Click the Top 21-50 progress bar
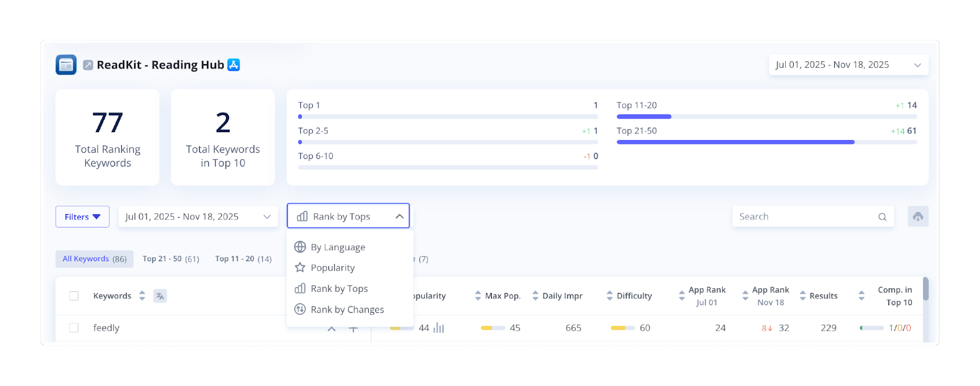Image resolution: width=980 pixels, height=386 pixels. 766,142
